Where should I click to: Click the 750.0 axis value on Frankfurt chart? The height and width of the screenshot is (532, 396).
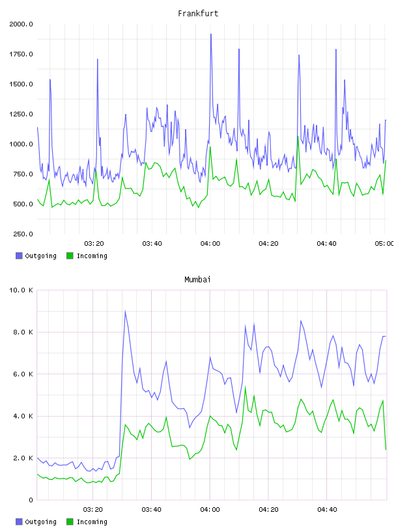[x=23, y=174]
